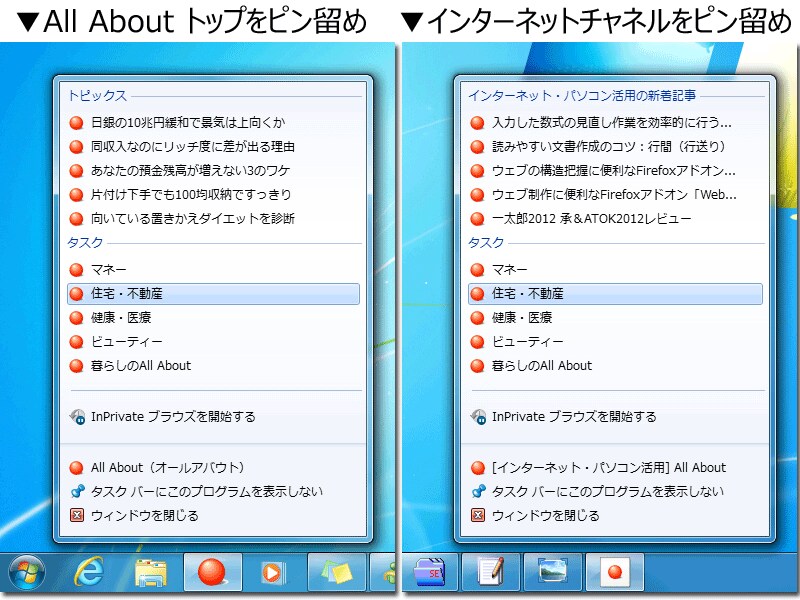The width and height of the screenshot is (800, 600).
Task: Open Windows Media Player taskbar icon
Action: point(273,572)
